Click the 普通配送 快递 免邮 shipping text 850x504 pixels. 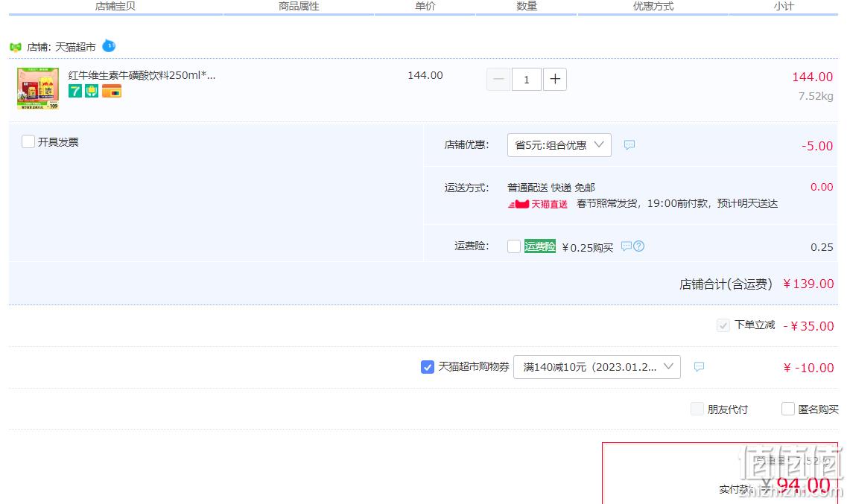551,188
